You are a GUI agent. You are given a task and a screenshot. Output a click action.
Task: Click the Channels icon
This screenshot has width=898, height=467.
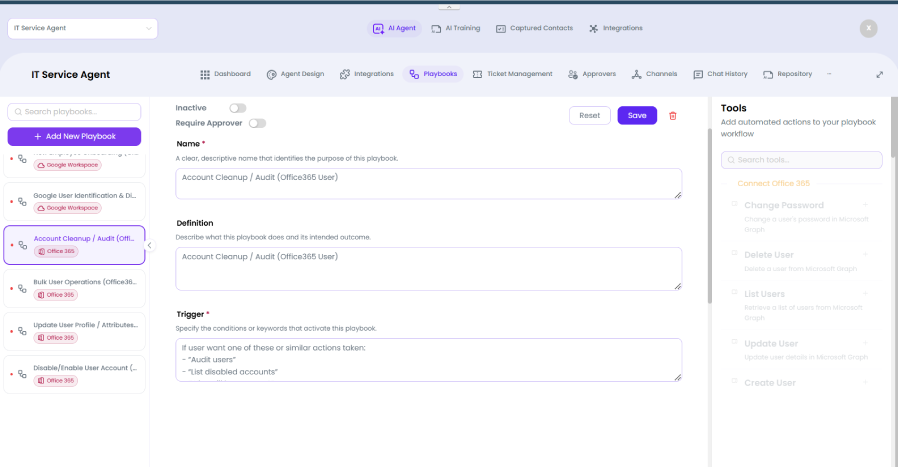[636, 74]
